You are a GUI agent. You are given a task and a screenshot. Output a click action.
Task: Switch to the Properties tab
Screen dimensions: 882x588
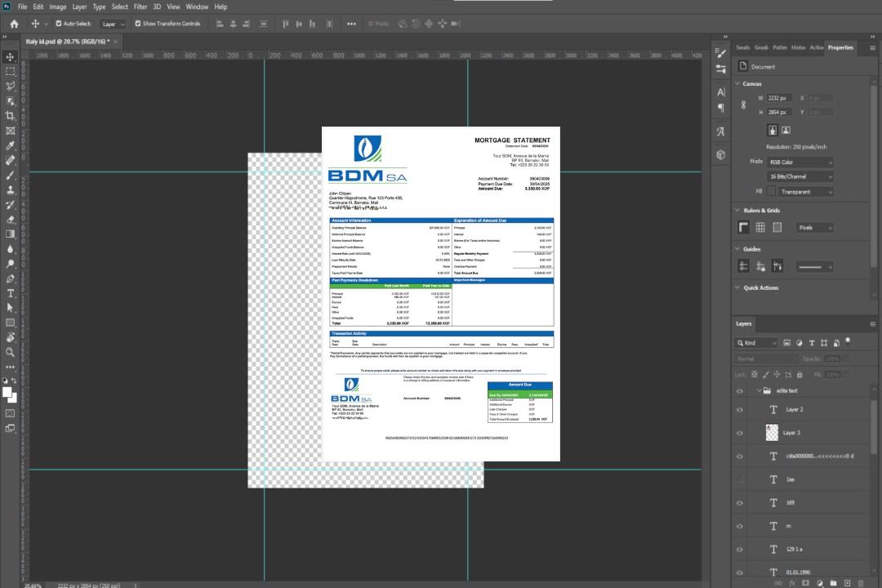(840, 47)
